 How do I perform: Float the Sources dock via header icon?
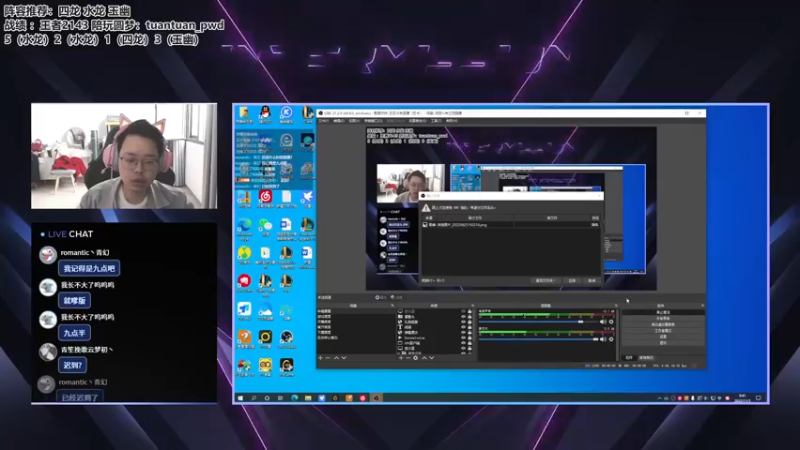pyautogui.click(x=473, y=306)
